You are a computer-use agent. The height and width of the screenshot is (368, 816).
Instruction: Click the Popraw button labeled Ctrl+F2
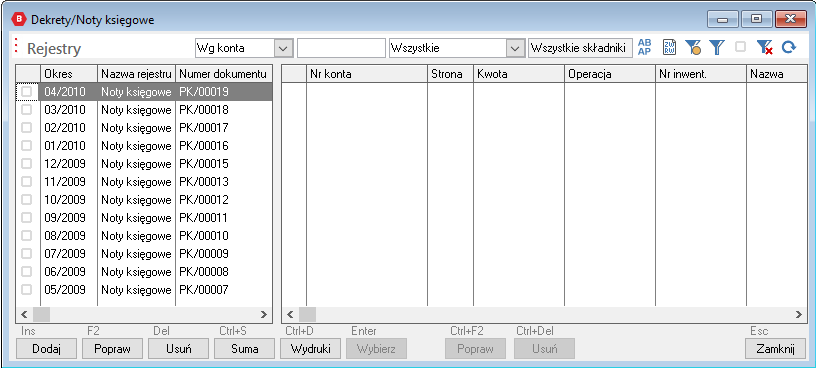pos(475,348)
